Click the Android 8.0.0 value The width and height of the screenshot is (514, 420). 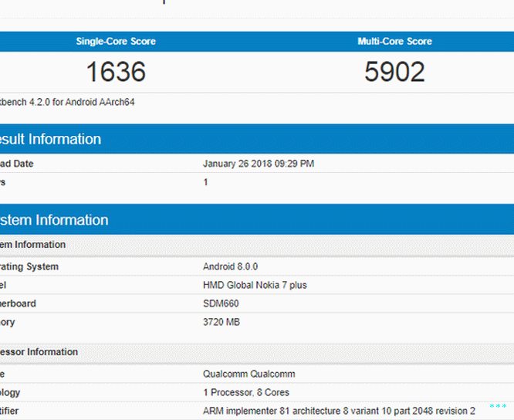point(231,266)
